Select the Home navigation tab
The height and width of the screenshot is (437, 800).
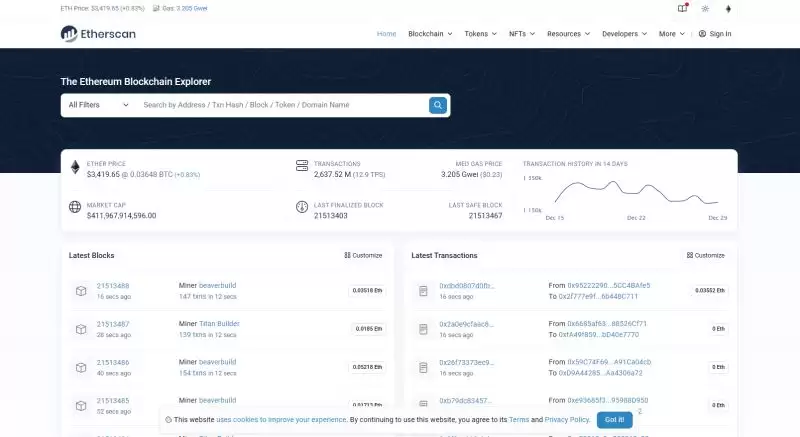[x=386, y=34]
